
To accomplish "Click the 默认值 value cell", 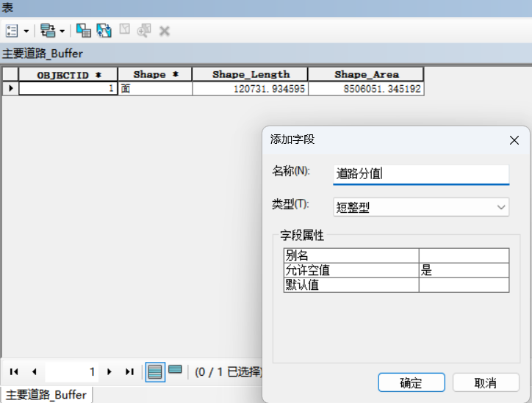I will click(x=464, y=285).
